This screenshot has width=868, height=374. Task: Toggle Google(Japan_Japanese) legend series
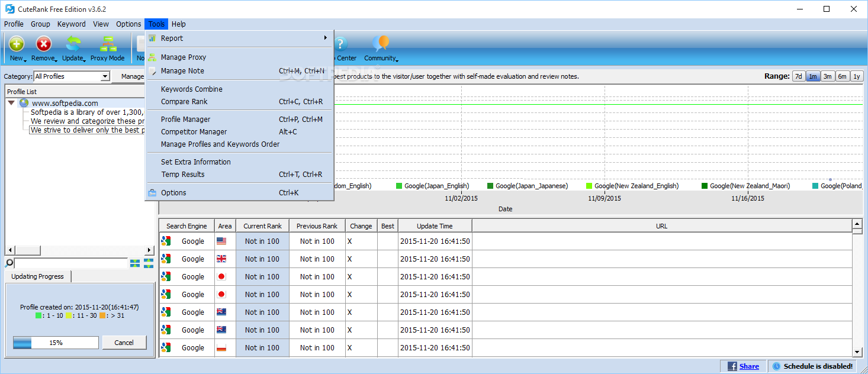[528, 186]
